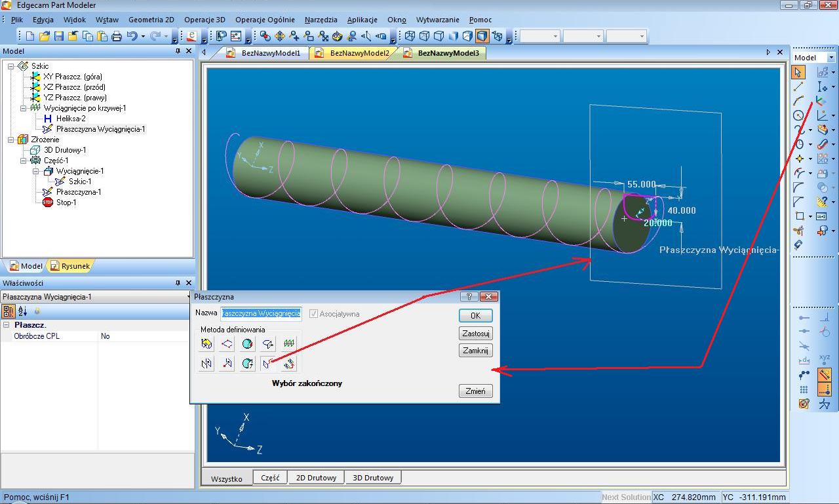The height and width of the screenshot is (504, 839).
Task: Collapse the Płaszcz. properties group
Action: 7,325
